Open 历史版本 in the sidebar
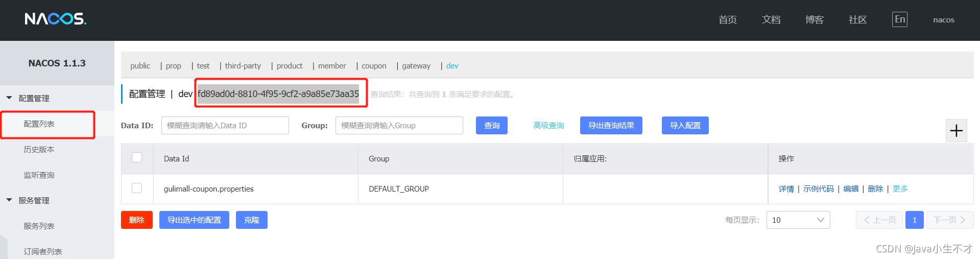Viewport: 980px width, 259px height. [x=39, y=149]
